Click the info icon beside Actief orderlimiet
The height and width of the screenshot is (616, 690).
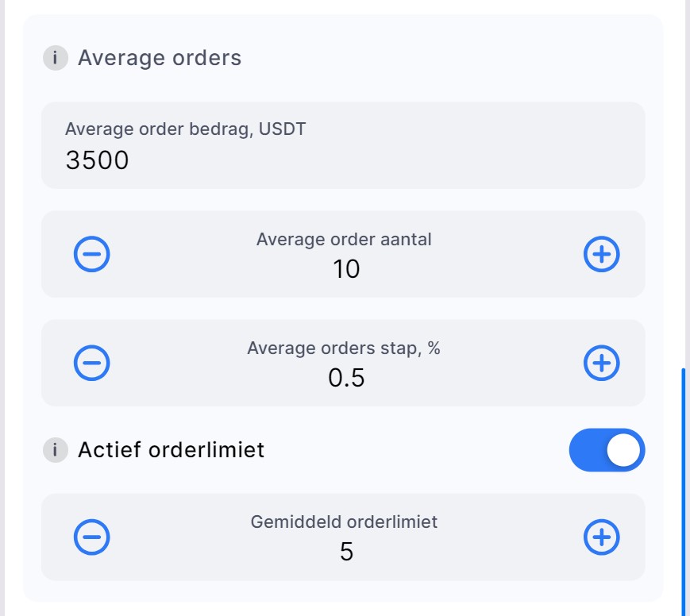(55, 450)
